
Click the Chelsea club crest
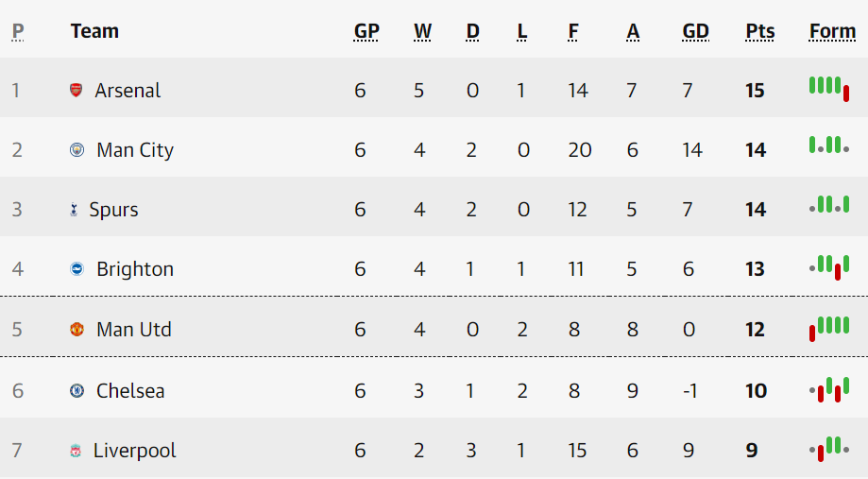(77, 391)
